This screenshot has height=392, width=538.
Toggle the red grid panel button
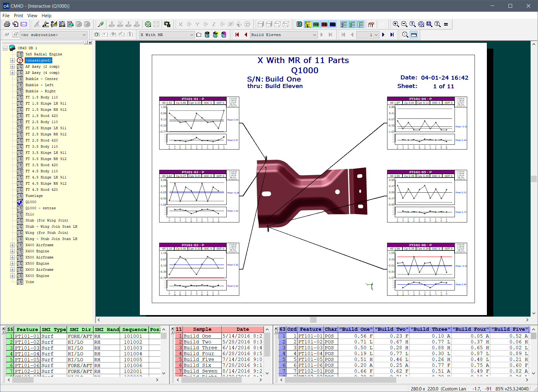(x=324, y=24)
